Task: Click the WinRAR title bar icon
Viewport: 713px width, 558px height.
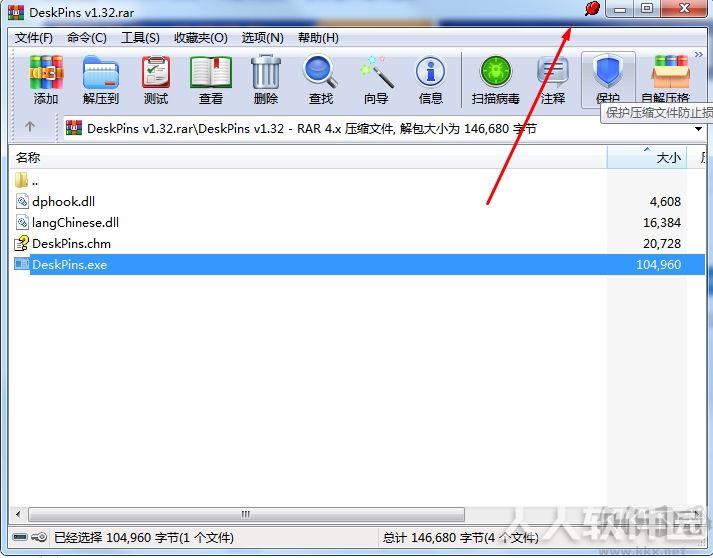Action: 15,11
